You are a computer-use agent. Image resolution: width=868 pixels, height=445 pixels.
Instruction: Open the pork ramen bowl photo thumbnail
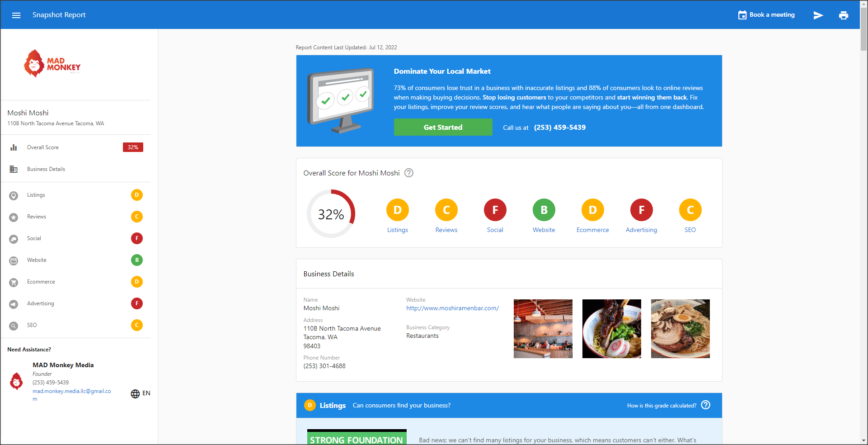pos(680,329)
